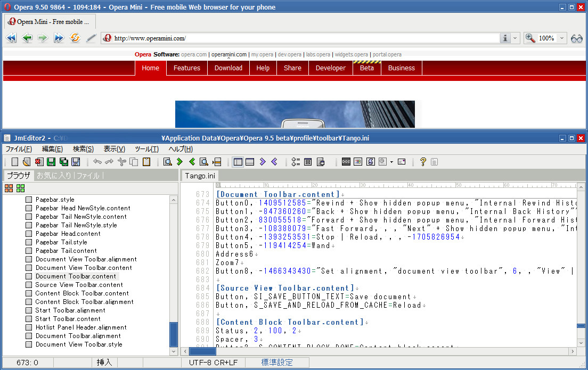Click the Opera zoom magnifier icon
The width and height of the screenshot is (588, 370).
(530, 38)
